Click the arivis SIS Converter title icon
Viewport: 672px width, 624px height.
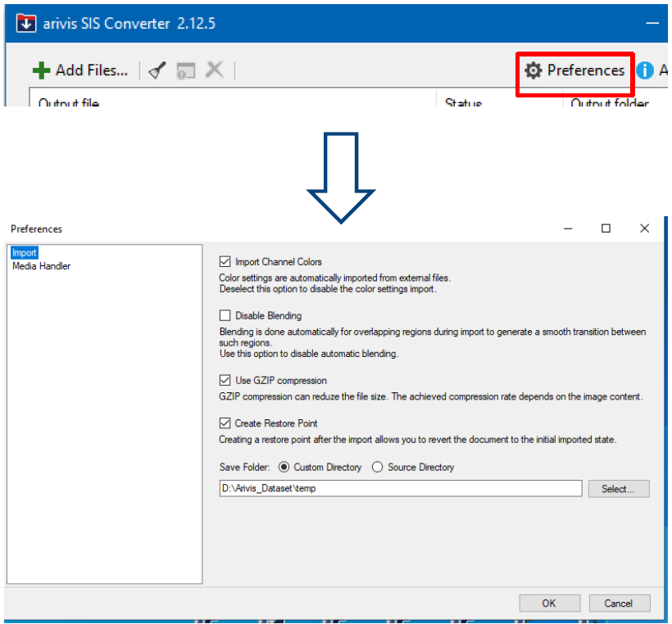(x=26, y=23)
